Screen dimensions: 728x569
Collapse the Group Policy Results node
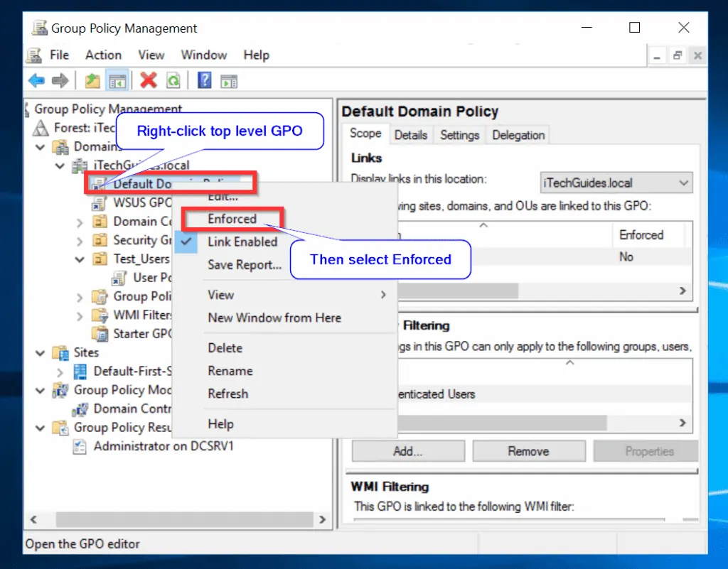pos(41,428)
